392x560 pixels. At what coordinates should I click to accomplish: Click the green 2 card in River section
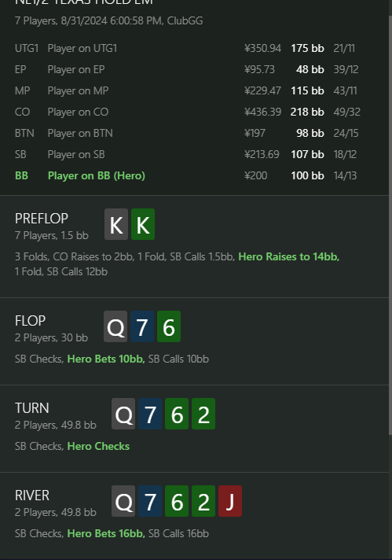point(203,501)
